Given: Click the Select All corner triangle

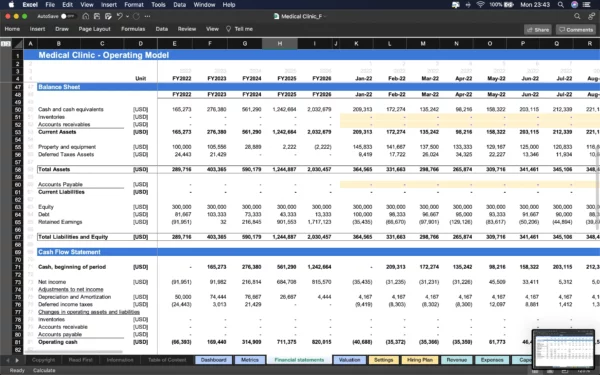Looking at the screenshot, I should [18, 44].
